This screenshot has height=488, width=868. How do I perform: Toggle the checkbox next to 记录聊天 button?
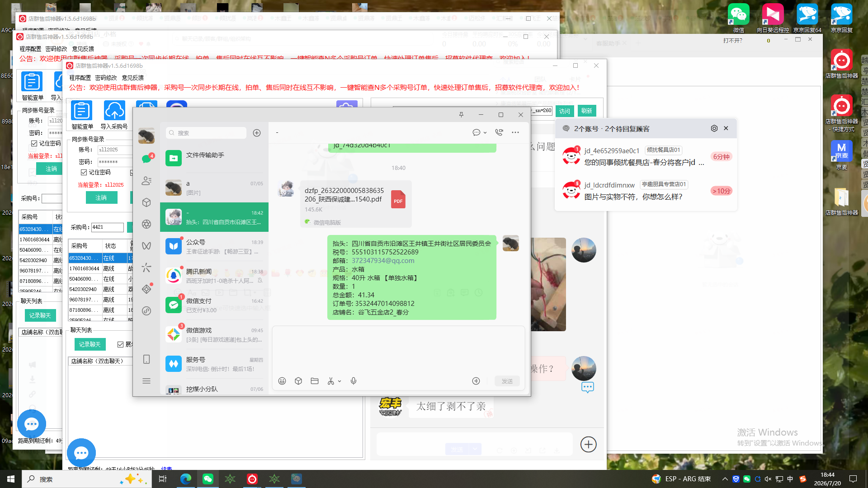tap(120, 344)
